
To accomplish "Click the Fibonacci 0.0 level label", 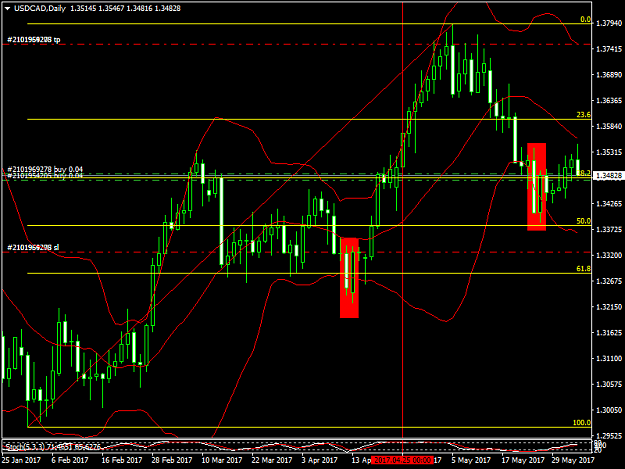I will click(x=585, y=19).
